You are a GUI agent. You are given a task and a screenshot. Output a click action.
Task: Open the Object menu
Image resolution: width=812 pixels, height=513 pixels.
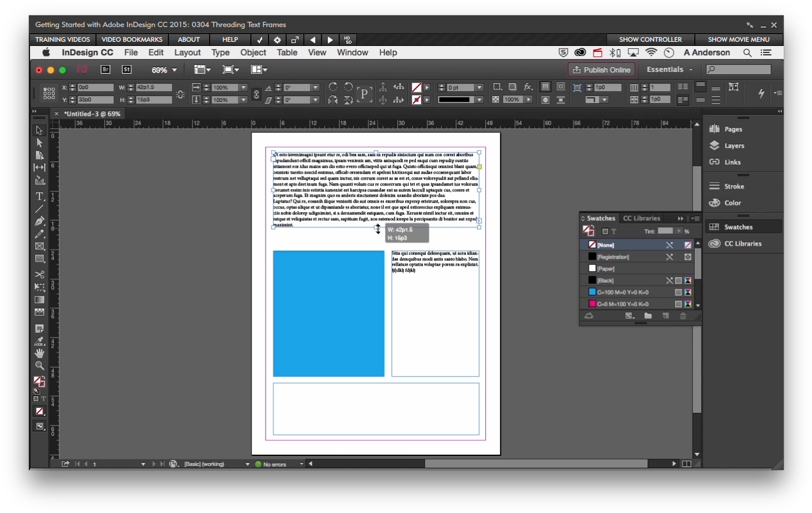253,52
